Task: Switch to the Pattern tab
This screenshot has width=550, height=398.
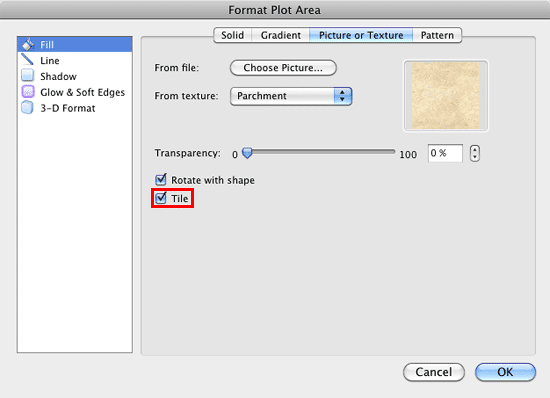Action: pos(437,35)
